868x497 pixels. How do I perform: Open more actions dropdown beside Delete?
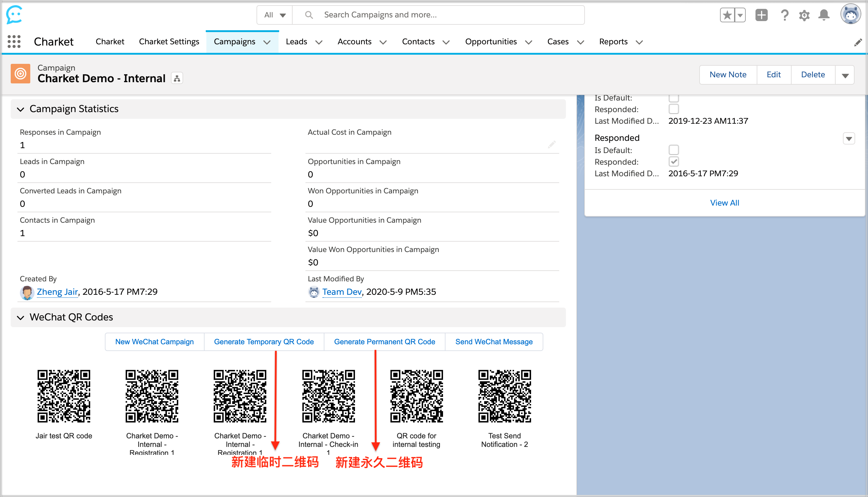tap(845, 75)
